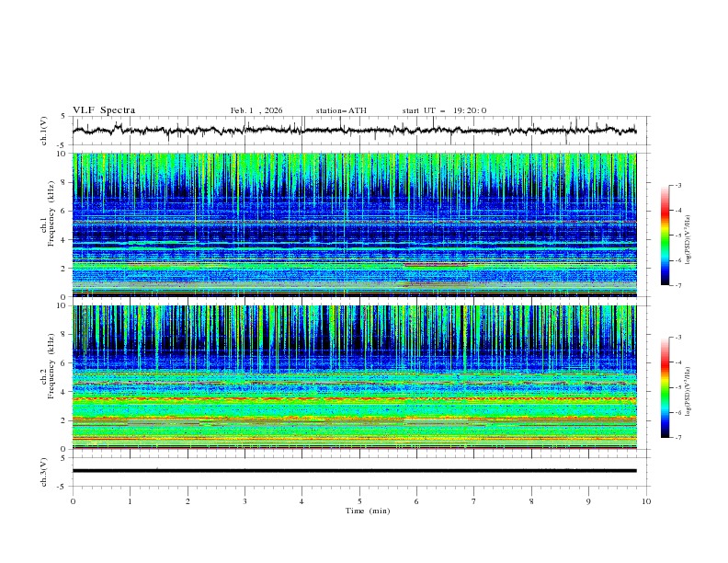Image resolution: width=728 pixels, height=563 pixels.
Task: Click time axis tick label "8"
Action: click(x=531, y=501)
